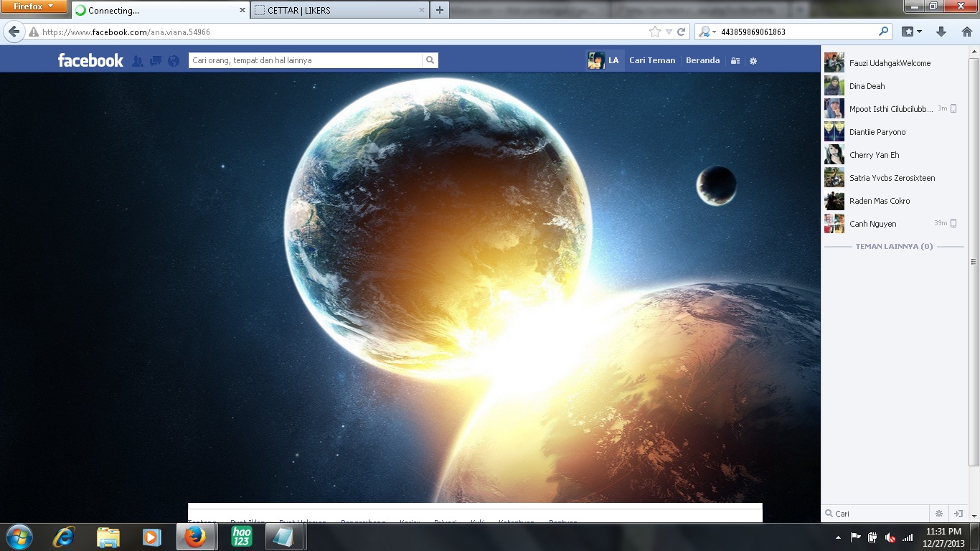Open Windows Media Player from the taskbar
The width and height of the screenshot is (980, 551).
pos(151,537)
